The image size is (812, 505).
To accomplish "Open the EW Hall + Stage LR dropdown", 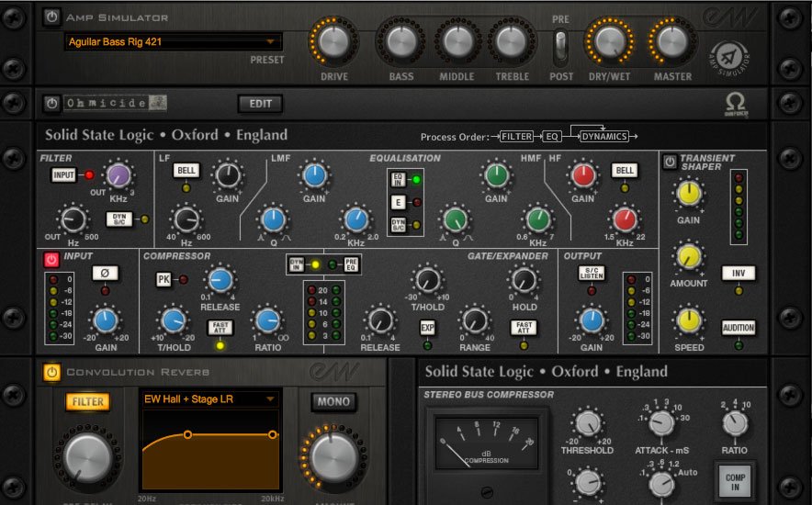I will pos(209,398).
